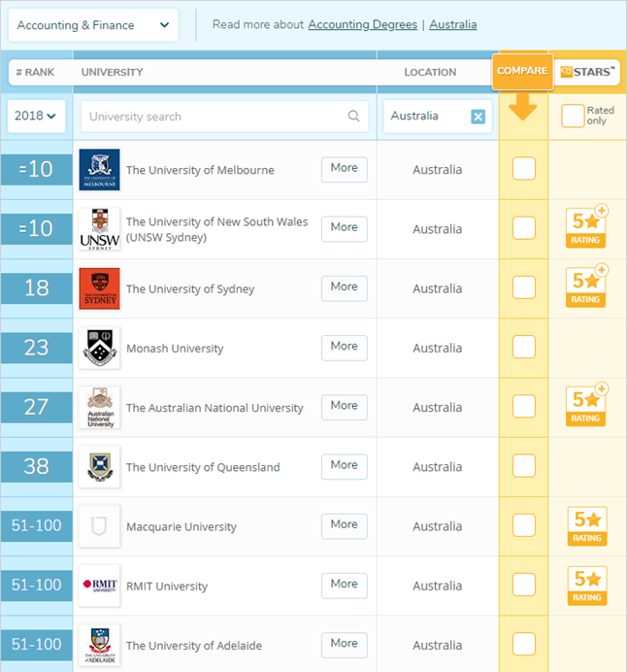Expand More for UNSW Sydney
This screenshot has width=627, height=672.
[345, 227]
